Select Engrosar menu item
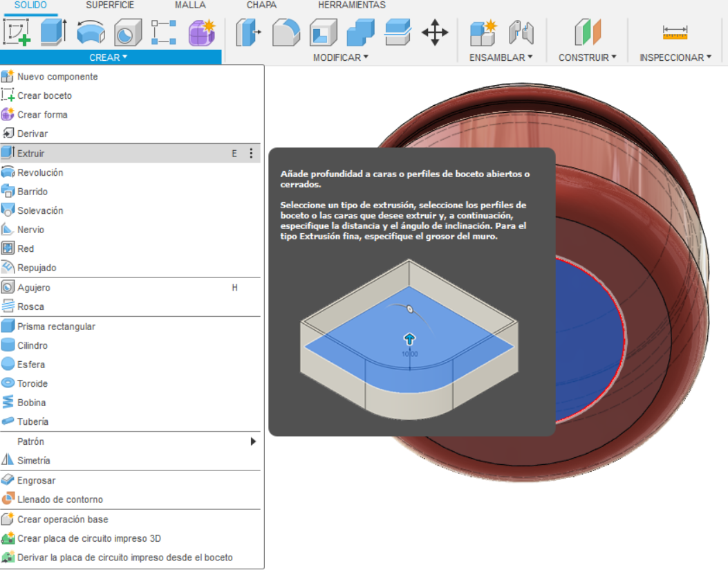Image resolution: width=728 pixels, height=586 pixels. (131, 481)
